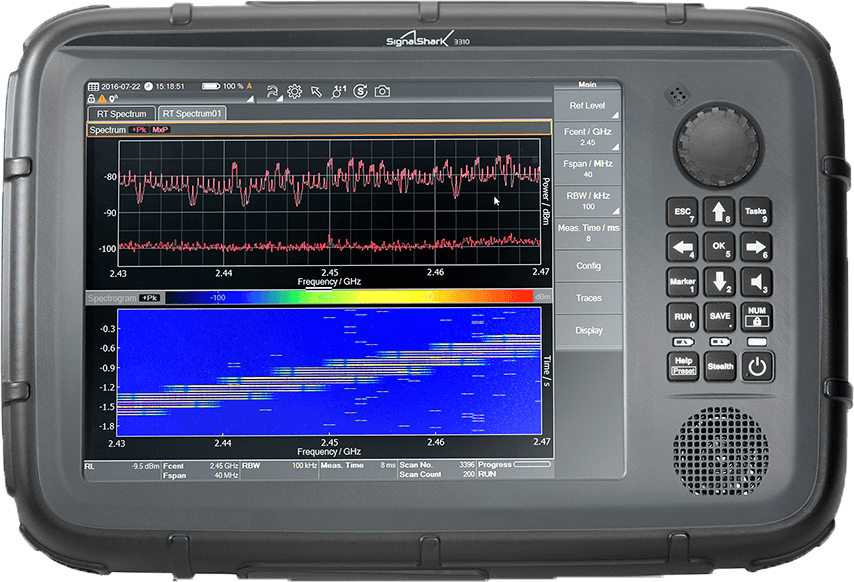The image size is (854, 582).
Task: Select the cursor arrow pointer tool
Action: (316, 91)
